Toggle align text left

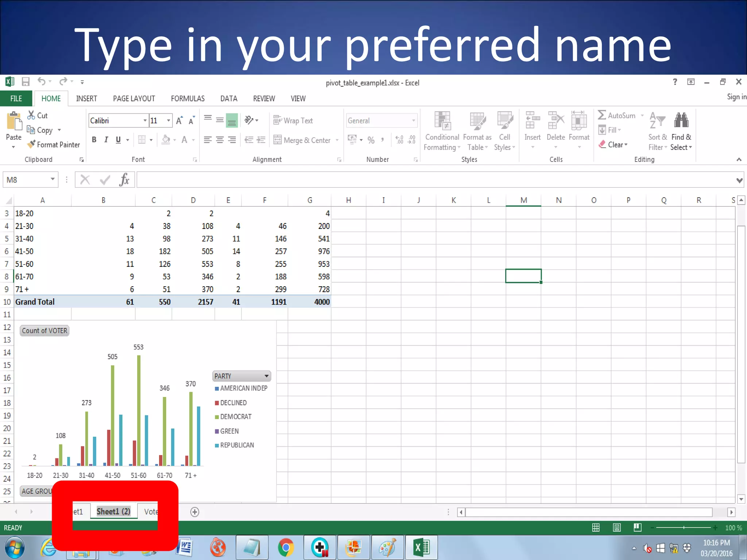pos(208,140)
